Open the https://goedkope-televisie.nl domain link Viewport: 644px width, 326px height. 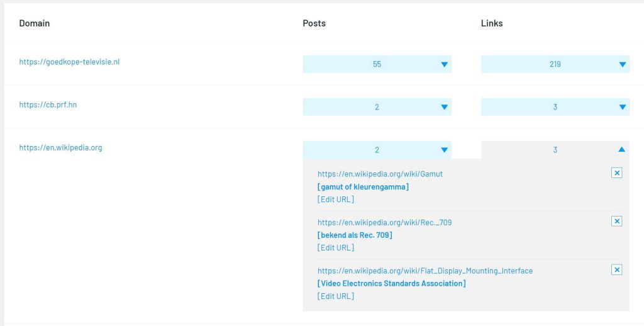tap(69, 62)
